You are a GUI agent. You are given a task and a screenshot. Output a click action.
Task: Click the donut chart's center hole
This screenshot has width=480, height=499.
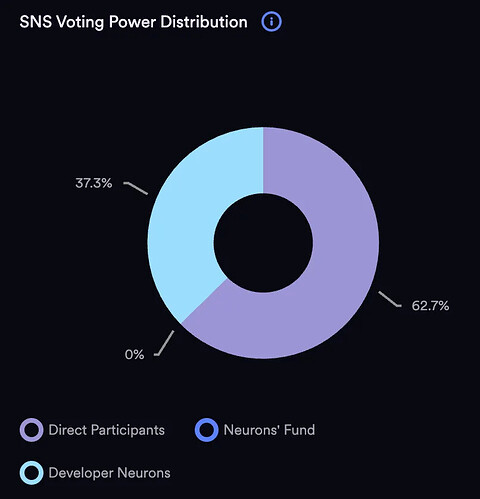263,243
